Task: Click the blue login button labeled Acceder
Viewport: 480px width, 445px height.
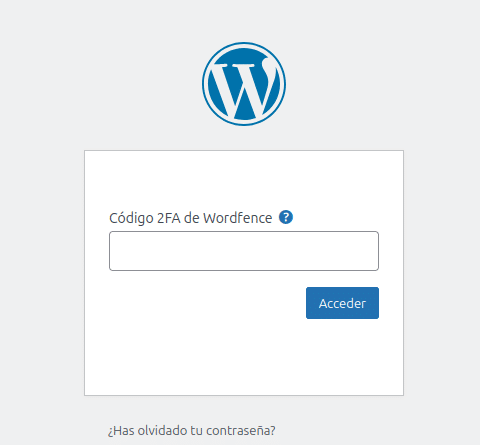Action: pyautogui.click(x=342, y=303)
